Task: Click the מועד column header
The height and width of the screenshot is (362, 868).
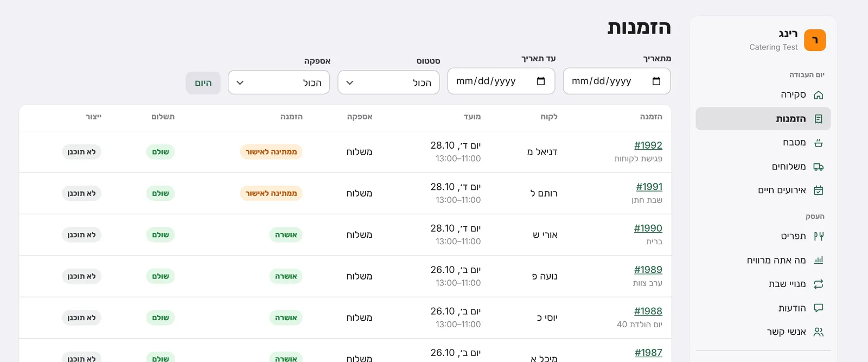Action: (472, 117)
